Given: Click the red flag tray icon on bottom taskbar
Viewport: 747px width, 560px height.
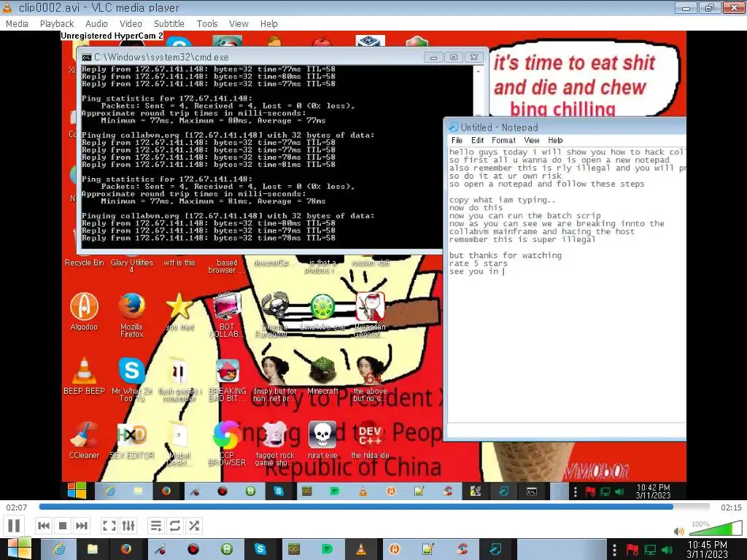Looking at the screenshot, I should (x=632, y=550).
